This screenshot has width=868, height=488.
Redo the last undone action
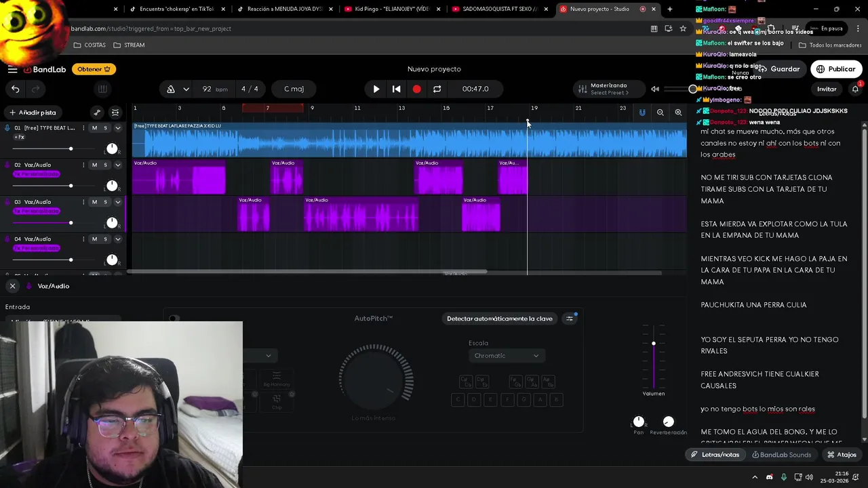point(36,89)
